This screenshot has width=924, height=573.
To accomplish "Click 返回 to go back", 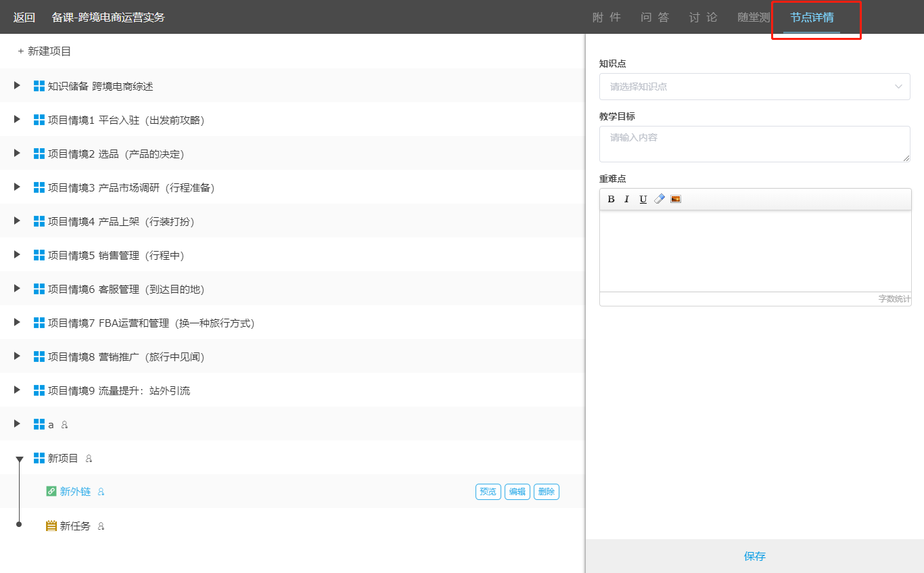I will 24,18.
